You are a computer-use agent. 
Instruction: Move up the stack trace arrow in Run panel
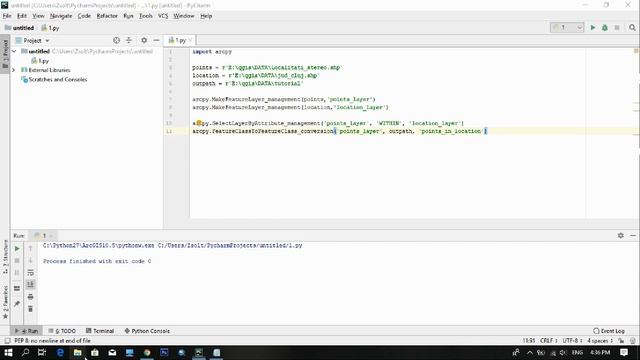click(30, 249)
